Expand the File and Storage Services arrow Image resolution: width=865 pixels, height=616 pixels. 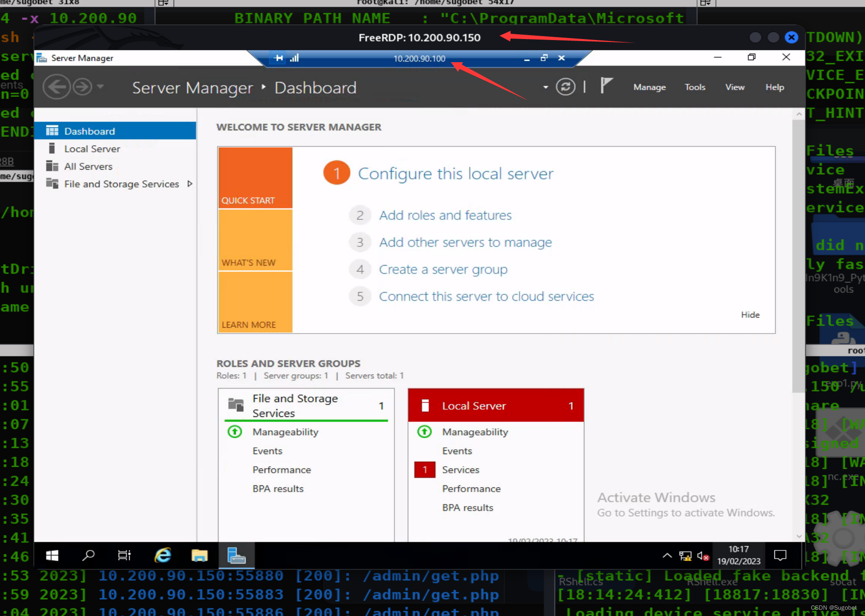click(190, 184)
